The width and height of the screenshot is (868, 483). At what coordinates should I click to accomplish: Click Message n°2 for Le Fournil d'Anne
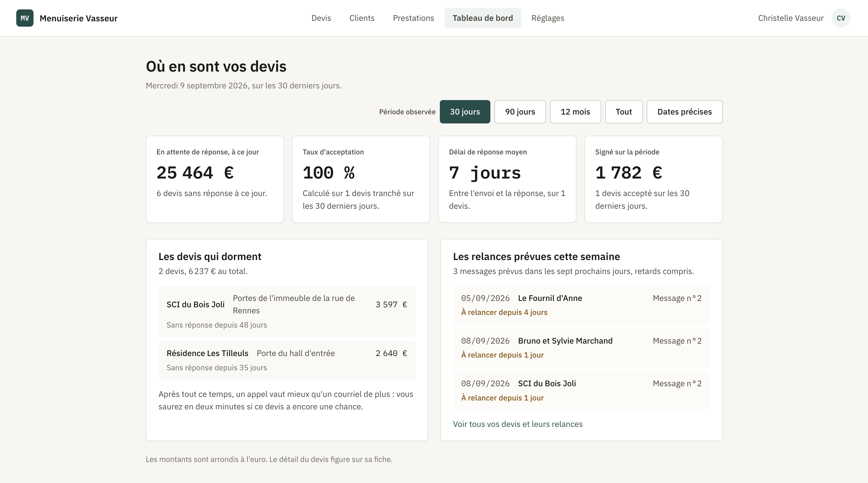[x=677, y=298]
